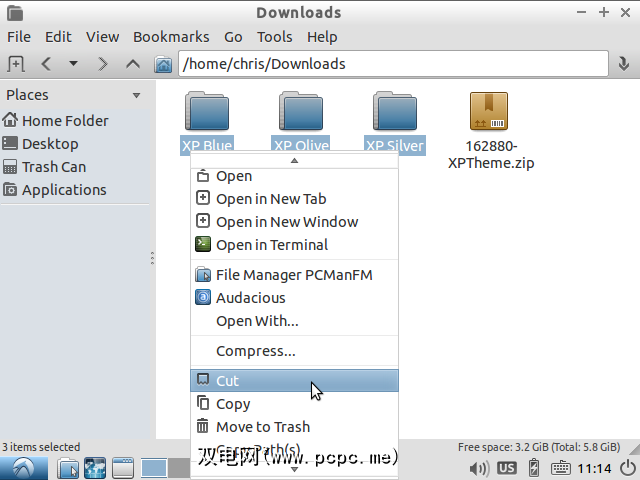640x480 pixels.
Task: Click the new tab toolbar icon
Action: pyautogui.click(x=16, y=64)
